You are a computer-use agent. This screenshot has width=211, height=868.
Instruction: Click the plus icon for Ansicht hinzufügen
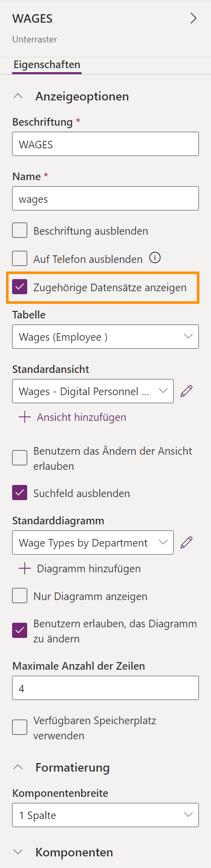click(24, 417)
